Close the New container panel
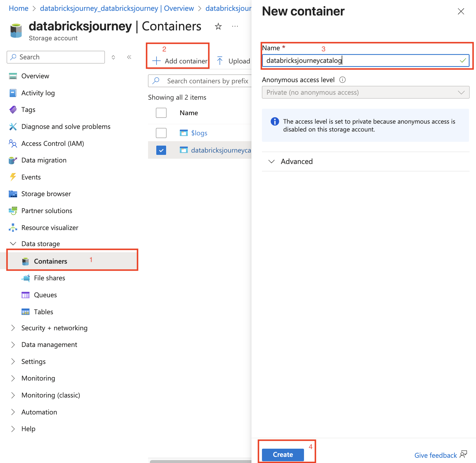476x463 pixels. 461,11
